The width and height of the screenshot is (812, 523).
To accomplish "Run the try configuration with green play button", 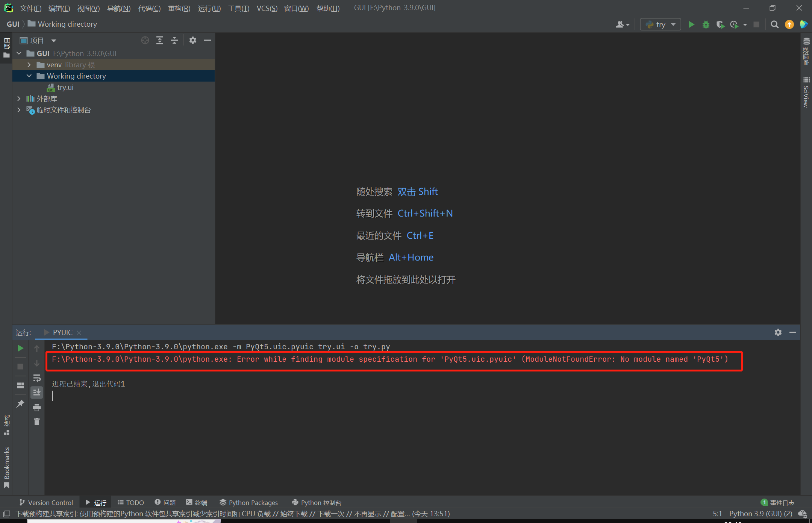I will 691,24.
